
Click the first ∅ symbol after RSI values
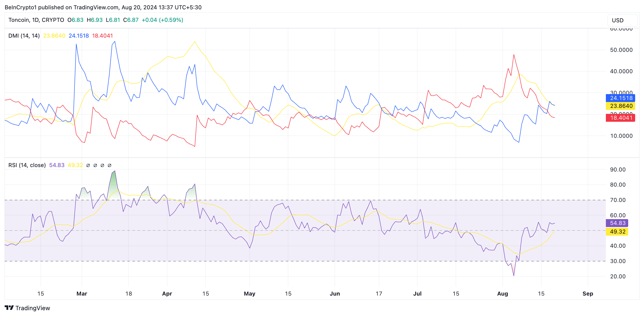(88, 165)
